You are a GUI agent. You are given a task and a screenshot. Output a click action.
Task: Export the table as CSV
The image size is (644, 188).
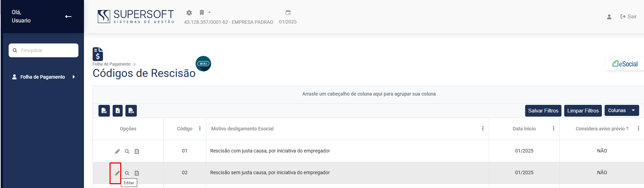coord(131,111)
